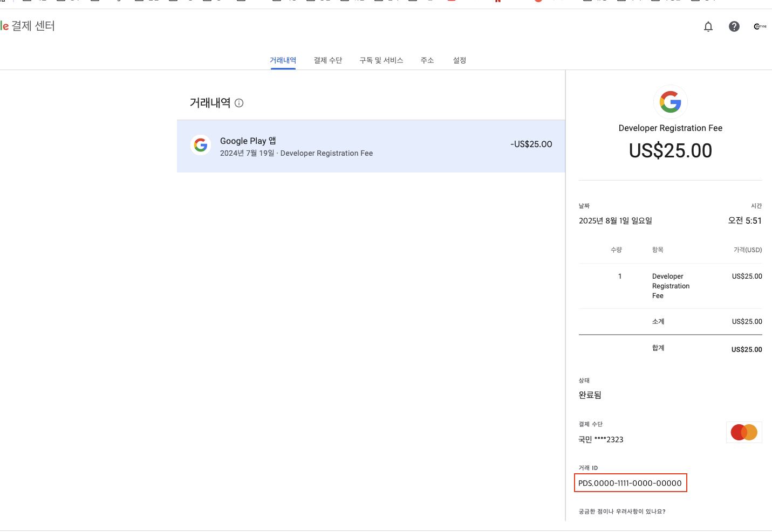
Task: Click the -US$25.00 amount in transaction row
Action: 531,144
